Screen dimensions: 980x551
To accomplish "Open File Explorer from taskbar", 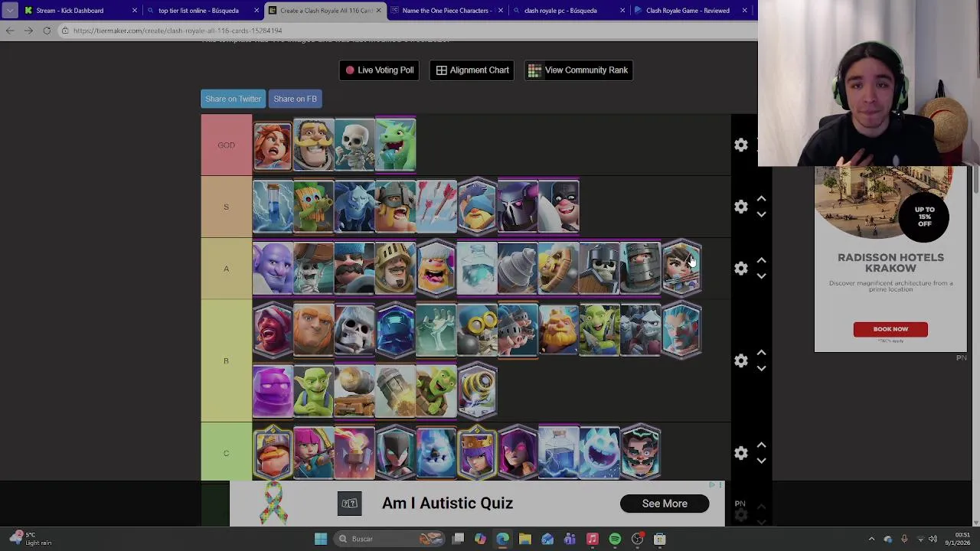I will point(525,539).
